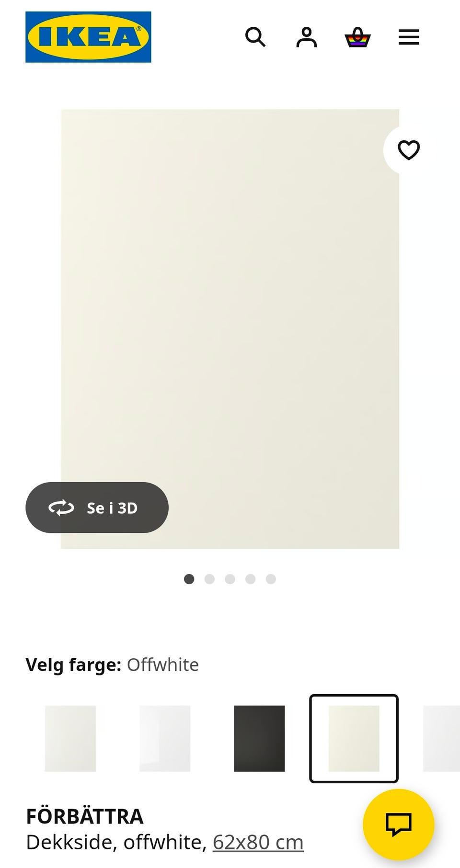Jump to third image carousel dot
460x868 pixels.
point(230,579)
